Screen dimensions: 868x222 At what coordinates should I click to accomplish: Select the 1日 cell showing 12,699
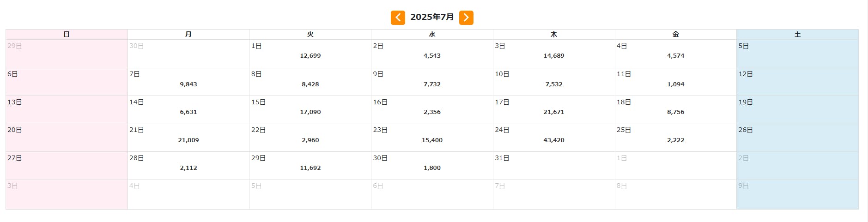(310, 56)
